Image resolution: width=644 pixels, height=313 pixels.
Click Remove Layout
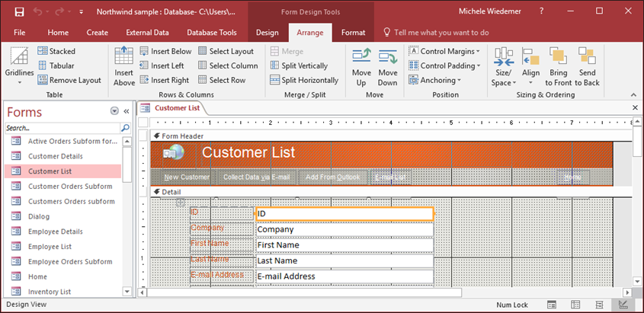(x=69, y=80)
